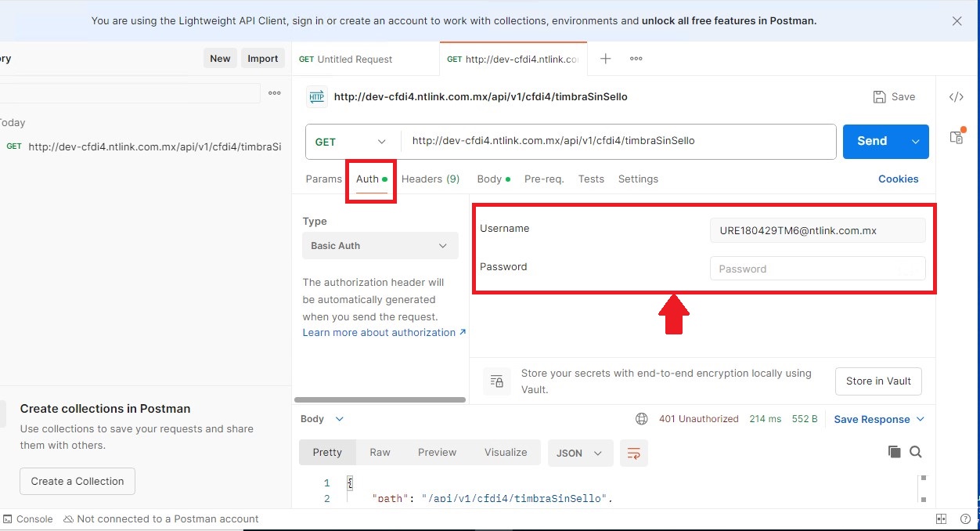Click the network globe icon beside status
Image resolution: width=980 pixels, height=531 pixels.
coord(642,419)
